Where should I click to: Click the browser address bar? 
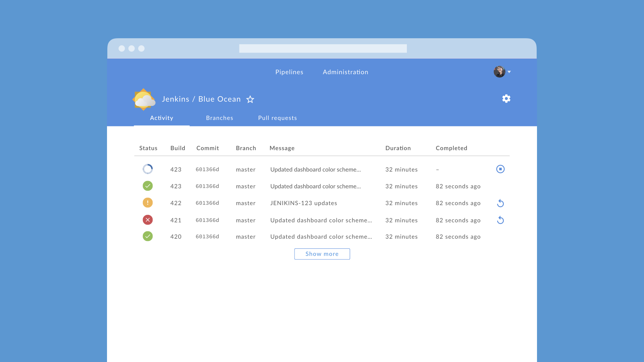(x=323, y=49)
